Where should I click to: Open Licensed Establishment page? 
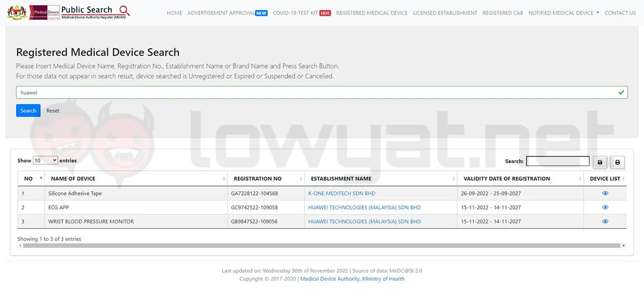(445, 13)
